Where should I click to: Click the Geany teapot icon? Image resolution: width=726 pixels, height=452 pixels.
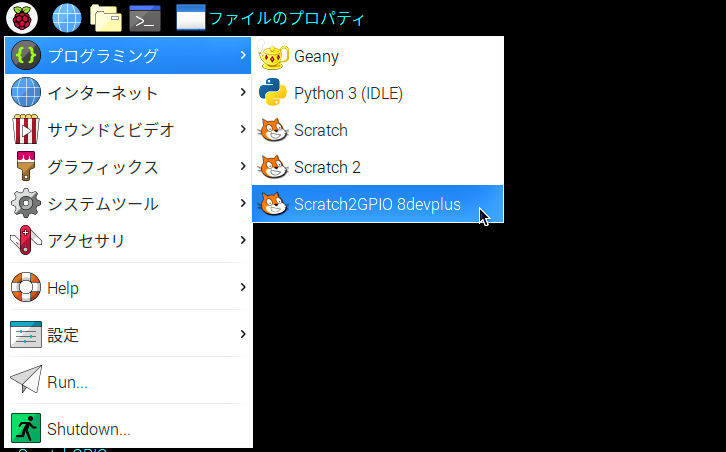[273, 55]
